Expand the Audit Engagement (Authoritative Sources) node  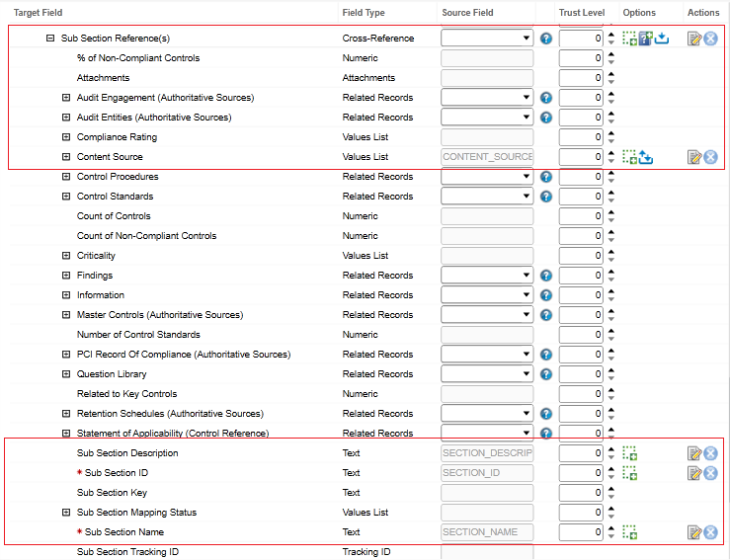click(x=66, y=98)
